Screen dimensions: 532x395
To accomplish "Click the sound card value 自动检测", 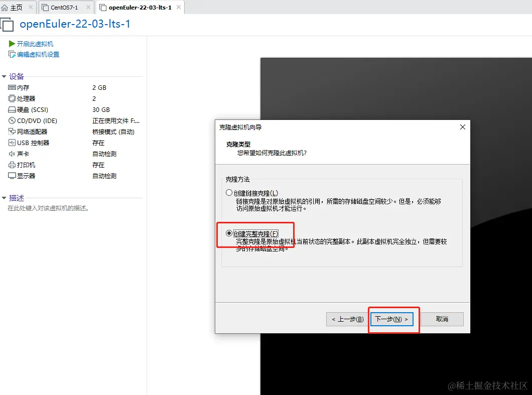I will tap(104, 154).
